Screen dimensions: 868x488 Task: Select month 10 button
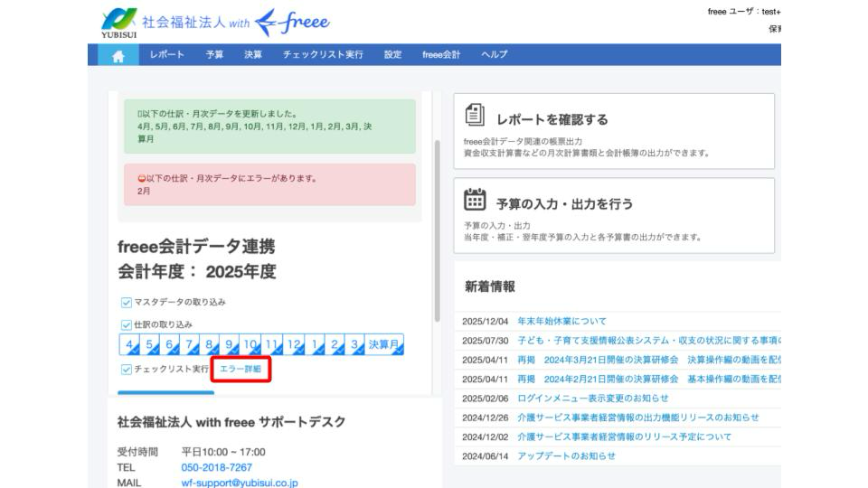[250, 344]
